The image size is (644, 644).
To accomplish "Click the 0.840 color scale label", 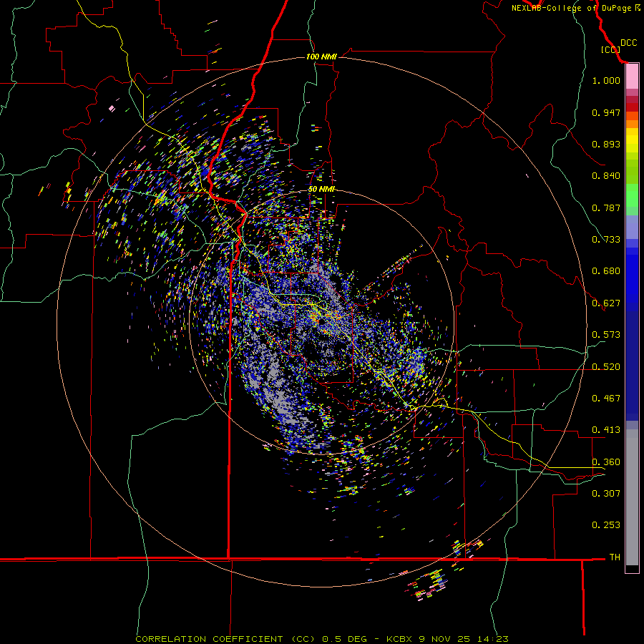I will [606, 176].
